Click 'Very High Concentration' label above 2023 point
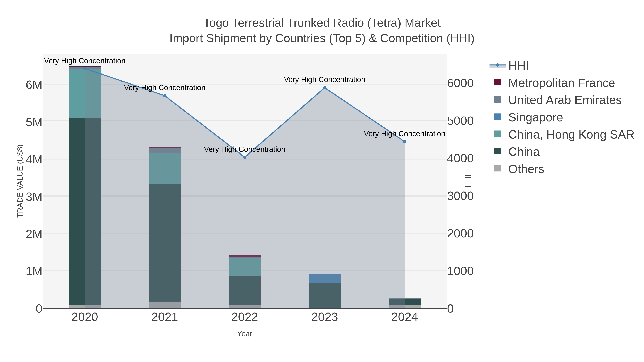The width and height of the screenshot is (644, 362). 325,80
